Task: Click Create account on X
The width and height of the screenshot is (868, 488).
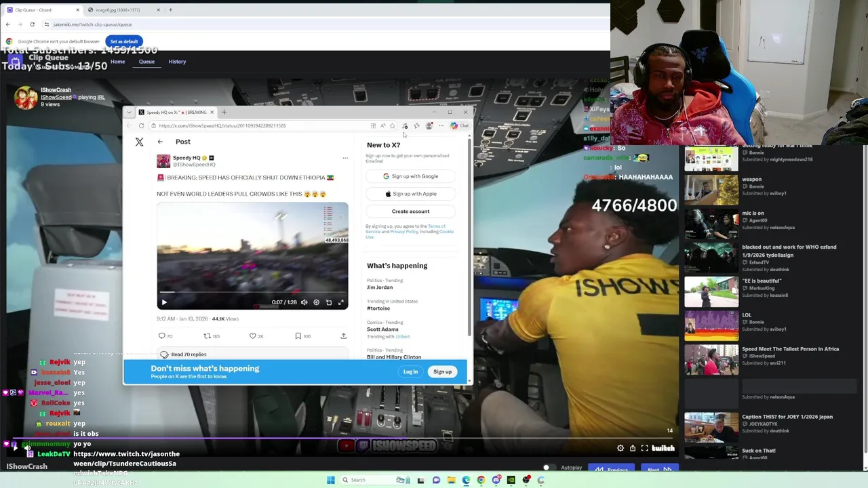Action: (x=410, y=211)
